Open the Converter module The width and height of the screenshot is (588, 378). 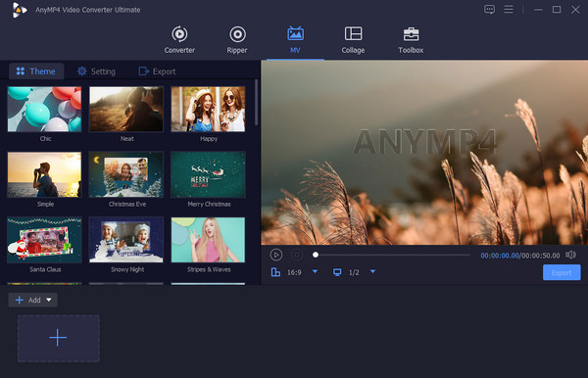click(179, 40)
